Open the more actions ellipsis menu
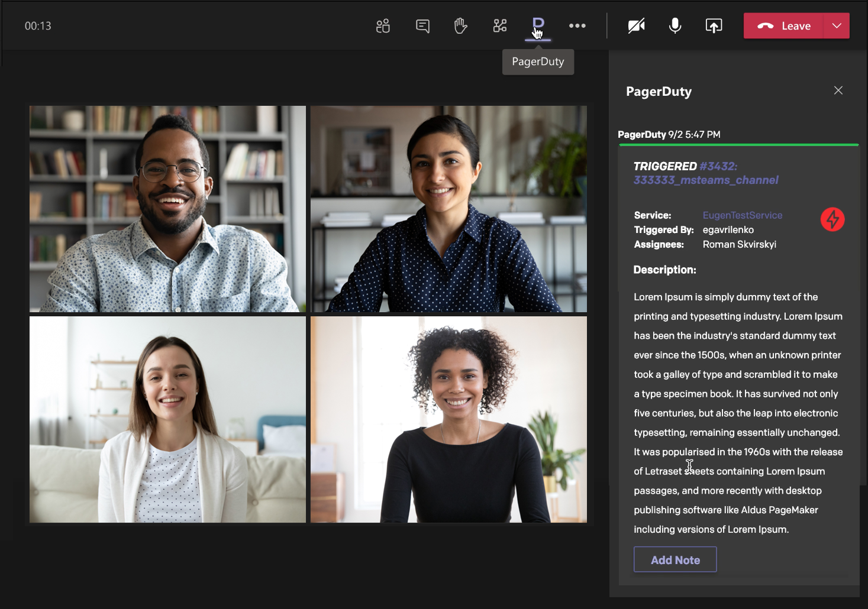This screenshot has height=609, width=868. click(577, 26)
